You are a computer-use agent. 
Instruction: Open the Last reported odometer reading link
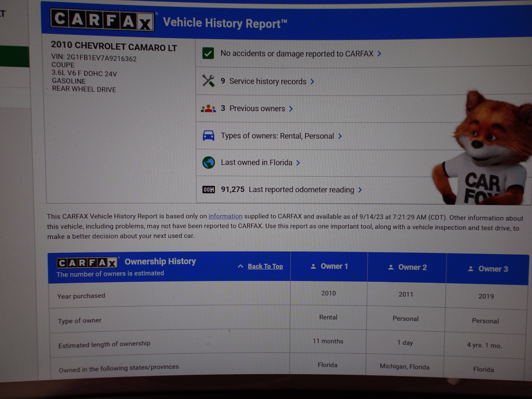point(301,190)
